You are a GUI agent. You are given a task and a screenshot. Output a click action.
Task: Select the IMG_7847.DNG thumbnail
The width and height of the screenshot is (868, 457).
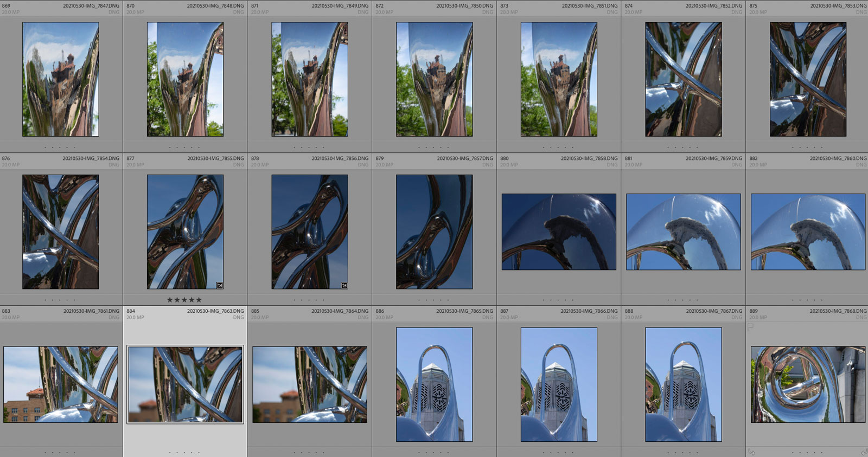click(60, 79)
